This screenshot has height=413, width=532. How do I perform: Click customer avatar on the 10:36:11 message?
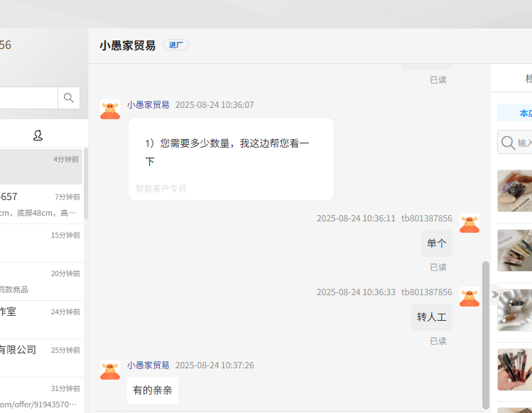469,223
